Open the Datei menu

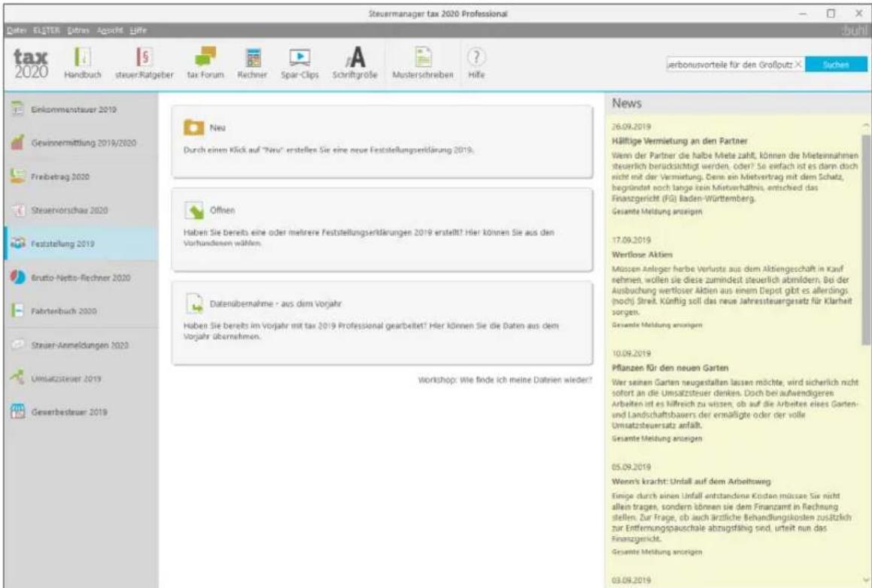pos(16,31)
